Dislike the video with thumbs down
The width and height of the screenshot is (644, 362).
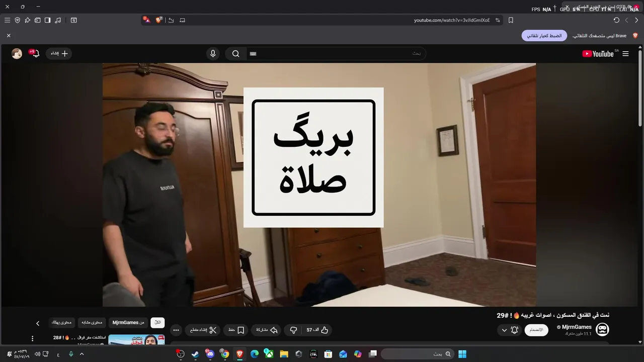point(293,330)
